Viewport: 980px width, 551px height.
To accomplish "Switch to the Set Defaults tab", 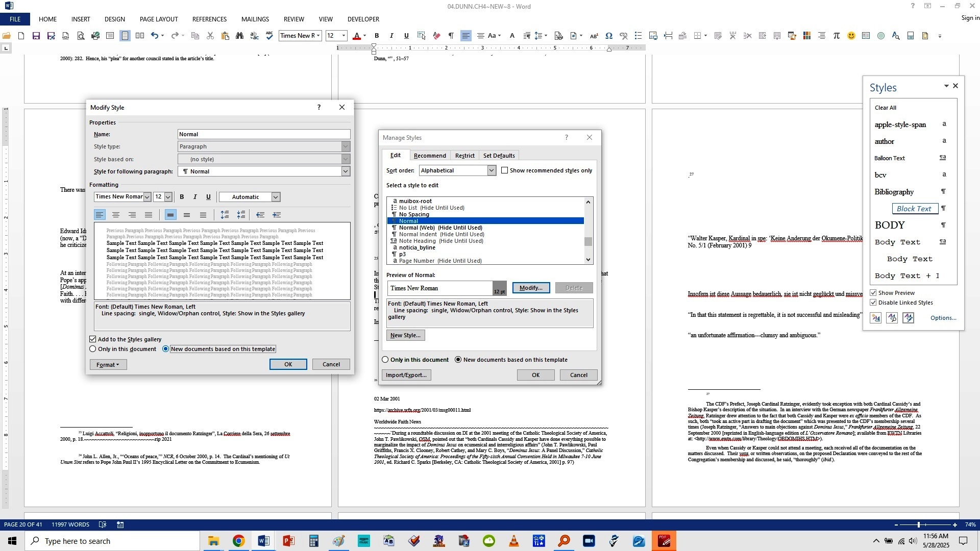I will click(499, 155).
